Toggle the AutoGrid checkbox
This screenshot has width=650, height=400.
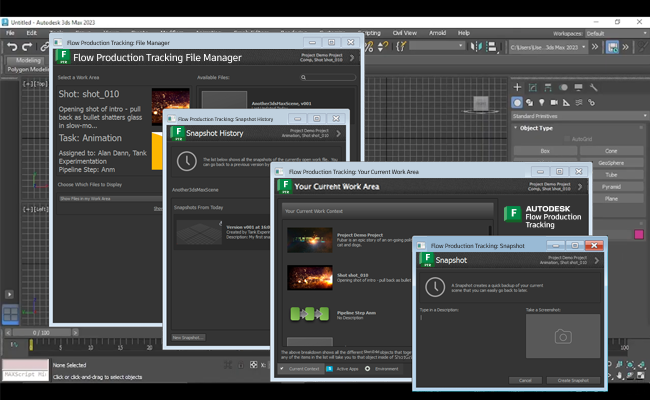567,139
